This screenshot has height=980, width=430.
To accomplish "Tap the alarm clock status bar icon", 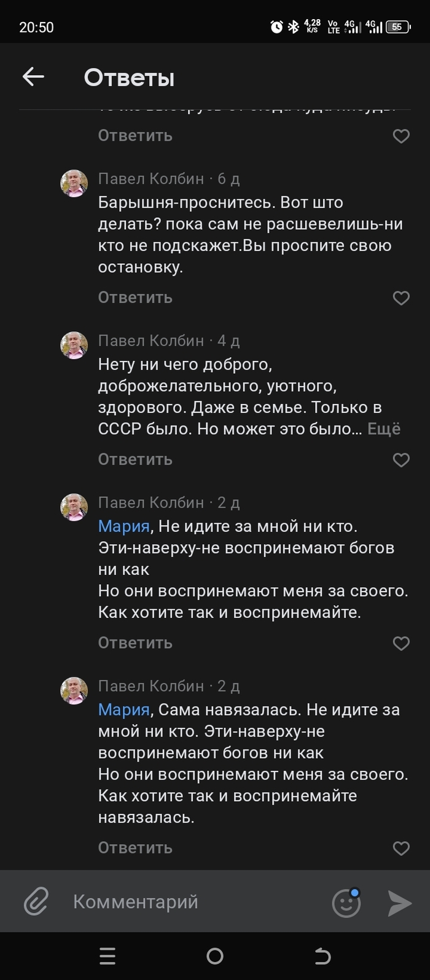I will click(x=276, y=26).
